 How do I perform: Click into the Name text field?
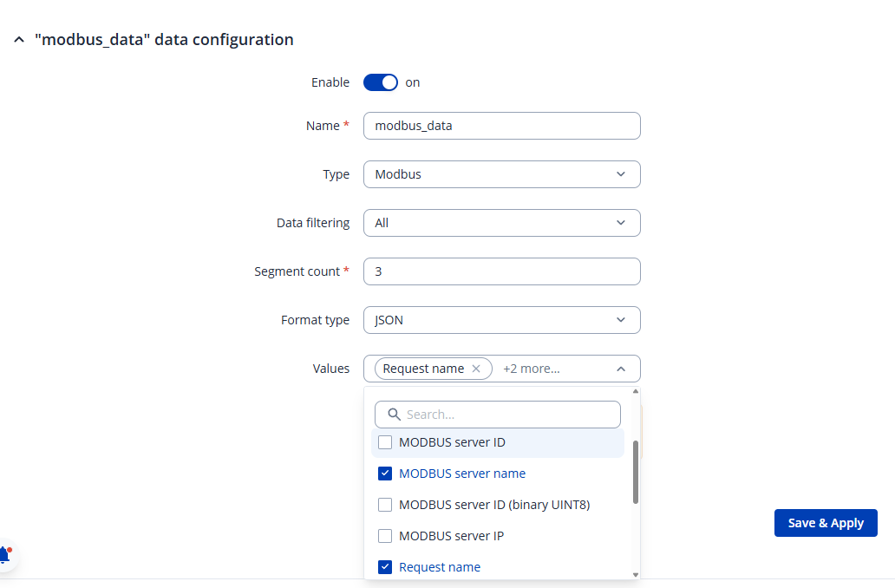coord(501,126)
